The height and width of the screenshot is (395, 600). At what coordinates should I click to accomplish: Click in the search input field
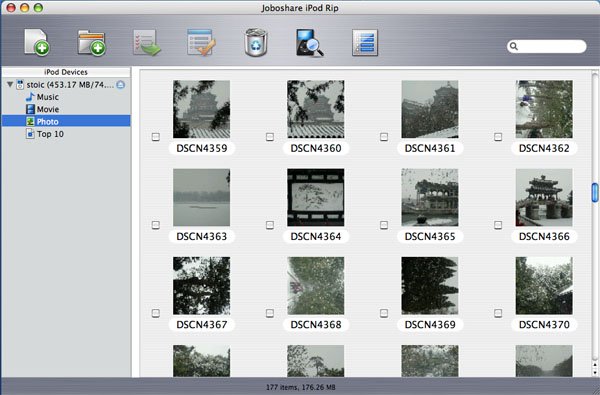click(x=546, y=46)
